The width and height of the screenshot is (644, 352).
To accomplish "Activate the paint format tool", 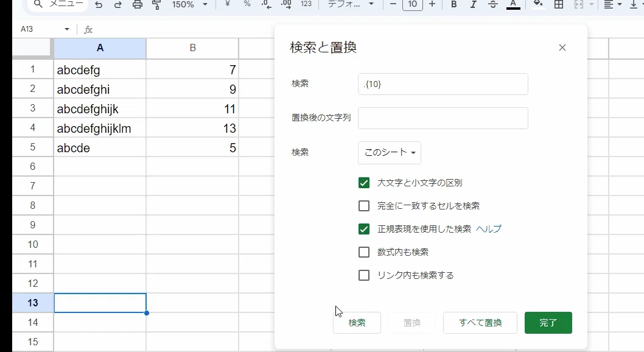I will point(156,4).
